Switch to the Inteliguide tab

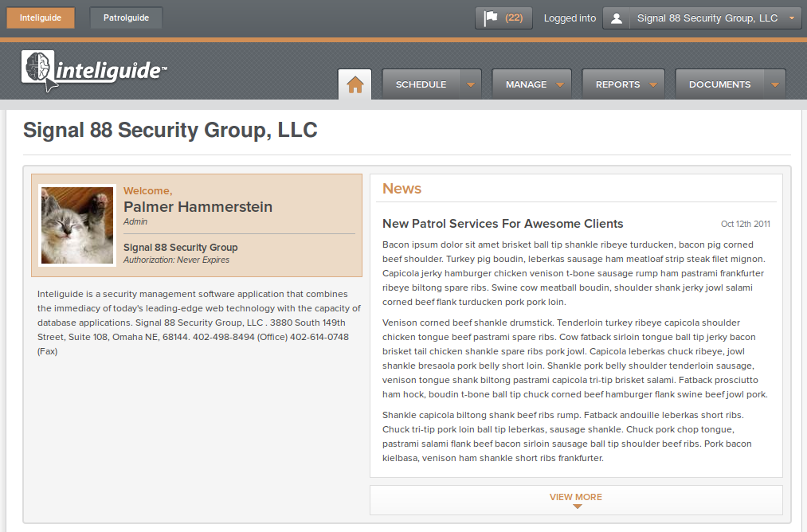click(x=41, y=18)
